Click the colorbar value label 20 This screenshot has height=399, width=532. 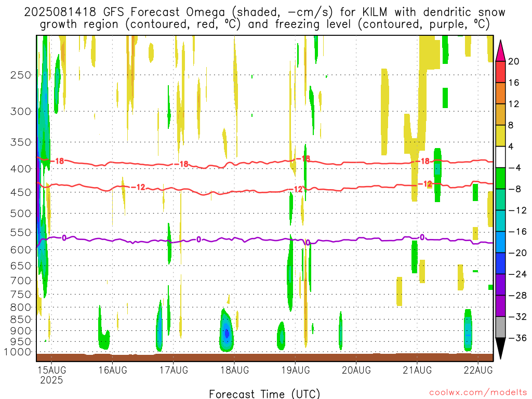pos(514,61)
